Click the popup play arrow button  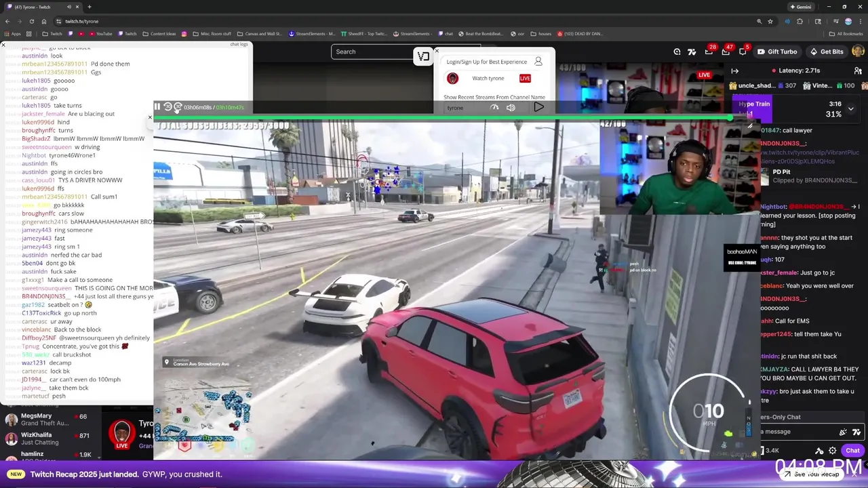pyautogui.click(x=538, y=107)
